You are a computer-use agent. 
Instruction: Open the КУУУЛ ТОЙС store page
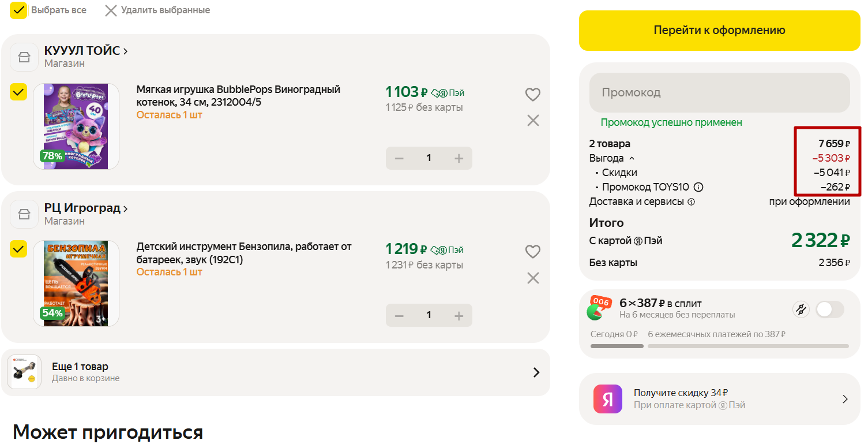86,51
